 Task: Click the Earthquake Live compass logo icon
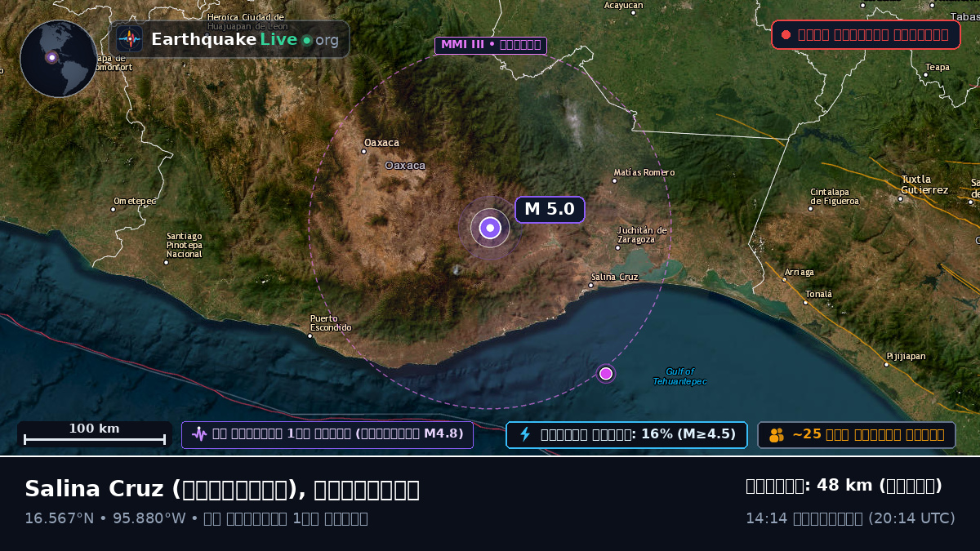click(130, 39)
